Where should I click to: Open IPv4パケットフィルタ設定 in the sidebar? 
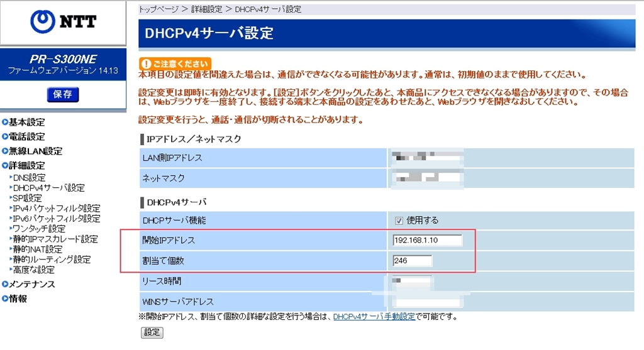click(x=56, y=209)
